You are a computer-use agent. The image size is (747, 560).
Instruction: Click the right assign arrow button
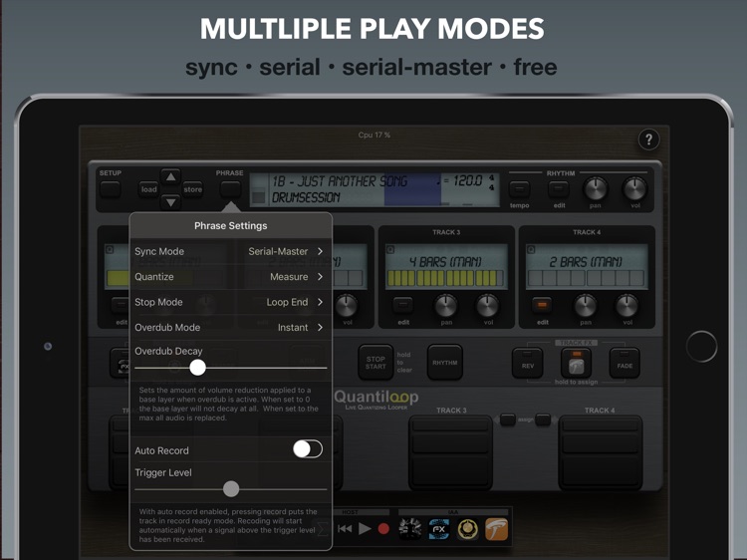pyautogui.click(x=544, y=420)
